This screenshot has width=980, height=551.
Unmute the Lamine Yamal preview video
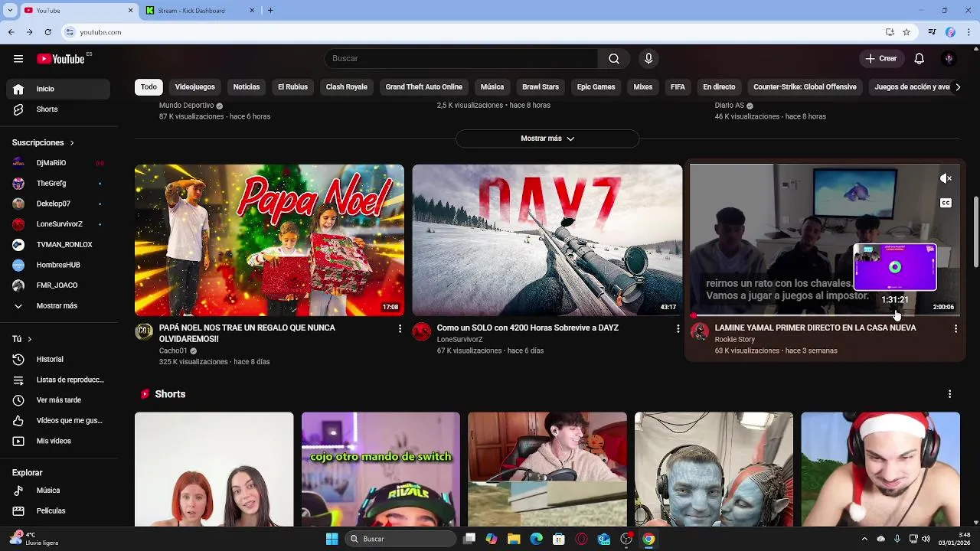(x=946, y=179)
